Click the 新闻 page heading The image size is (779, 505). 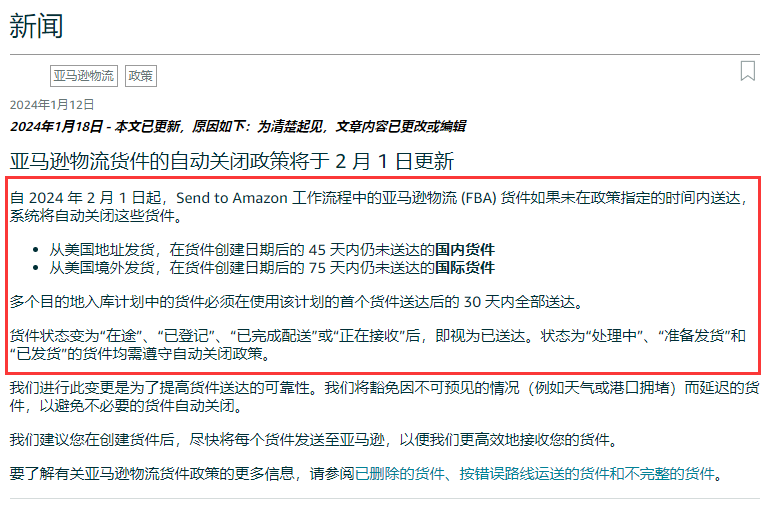[x=37, y=27]
